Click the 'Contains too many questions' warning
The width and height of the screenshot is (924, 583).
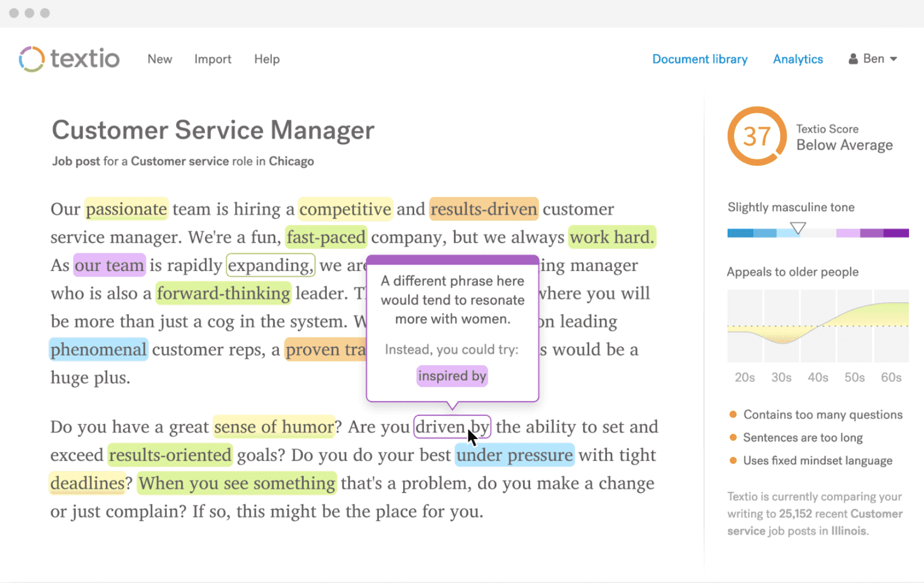[822, 414]
